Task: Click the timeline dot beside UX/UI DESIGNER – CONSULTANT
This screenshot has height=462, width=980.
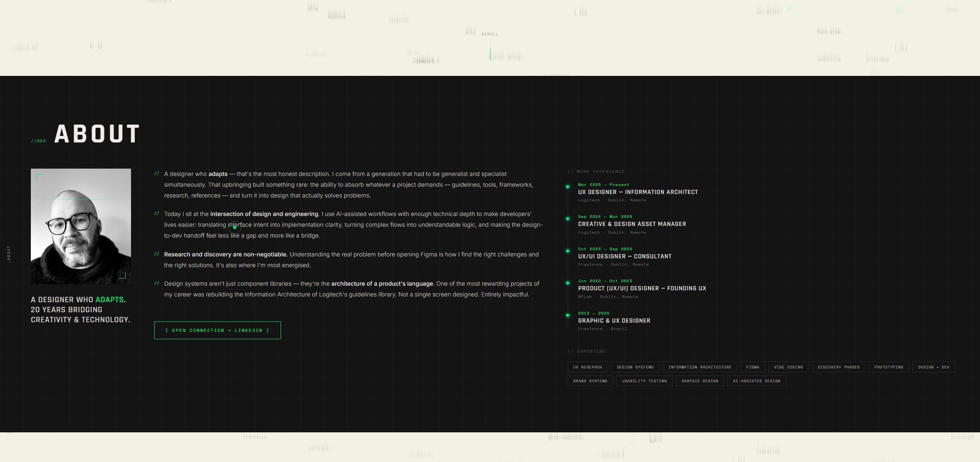Action: tap(568, 251)
